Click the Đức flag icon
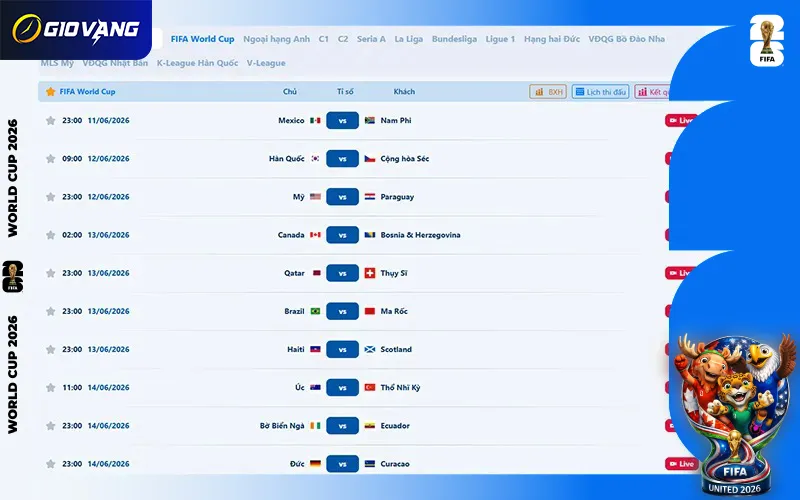 315,464
